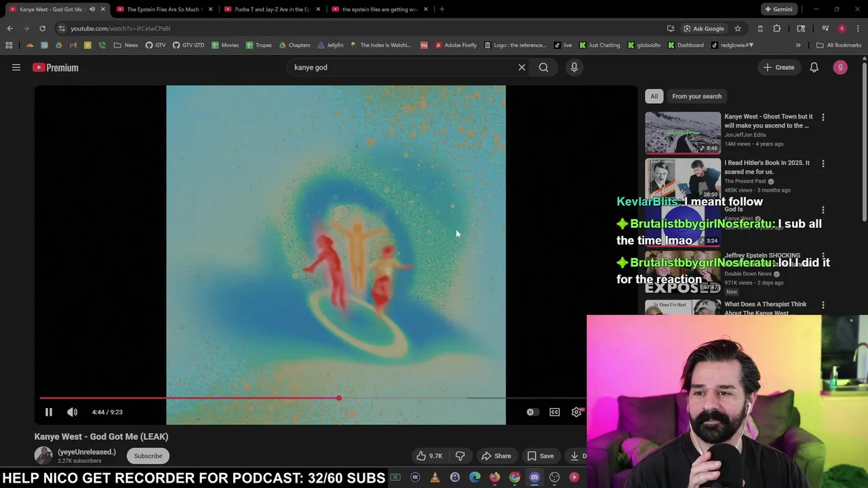Open the YouTube account avatar menu
The height and width of the screenshot is (488, 868).
click(840, 67)
